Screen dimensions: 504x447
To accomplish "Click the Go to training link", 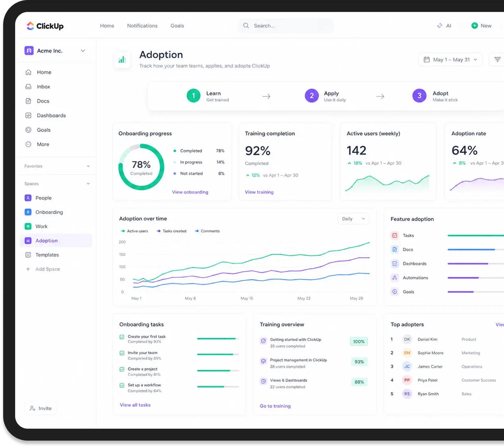I will [275, 406].
